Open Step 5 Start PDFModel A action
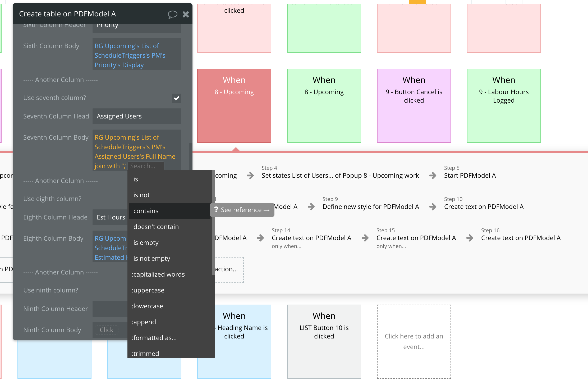 pos(470,176)
